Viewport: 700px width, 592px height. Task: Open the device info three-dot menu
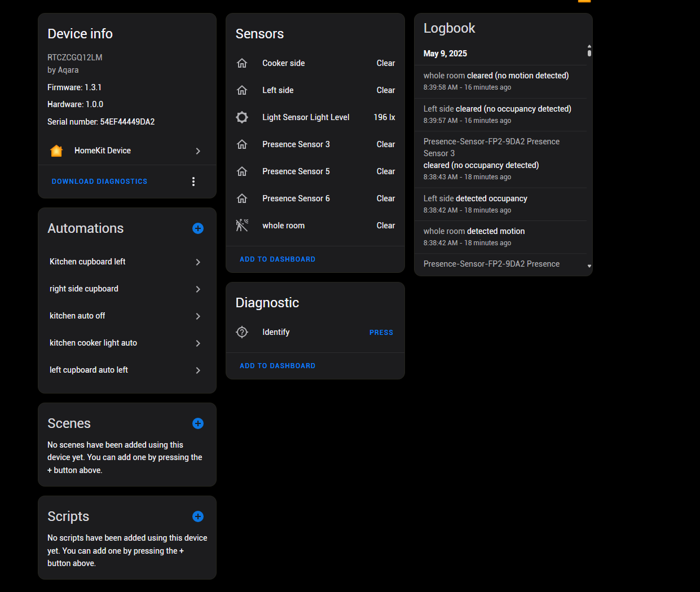(x=193, y=182)
